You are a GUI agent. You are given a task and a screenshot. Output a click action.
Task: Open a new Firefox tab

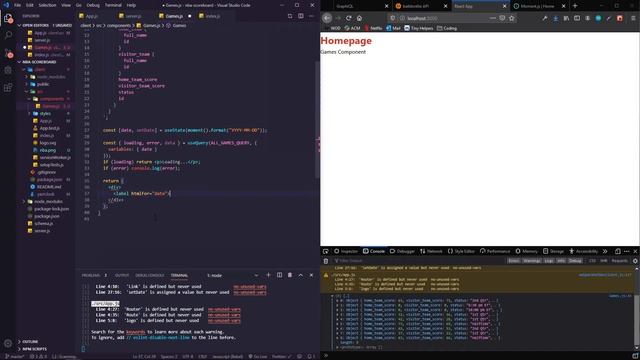575,6
